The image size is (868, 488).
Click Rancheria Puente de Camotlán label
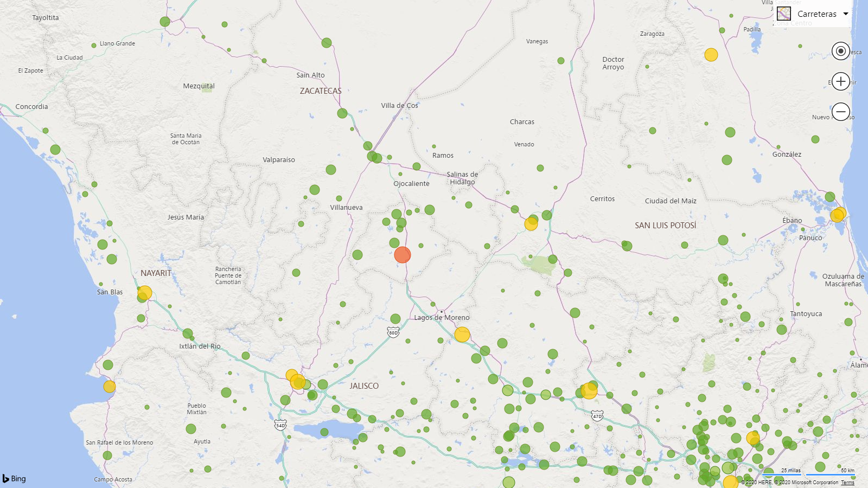(228, 275)
